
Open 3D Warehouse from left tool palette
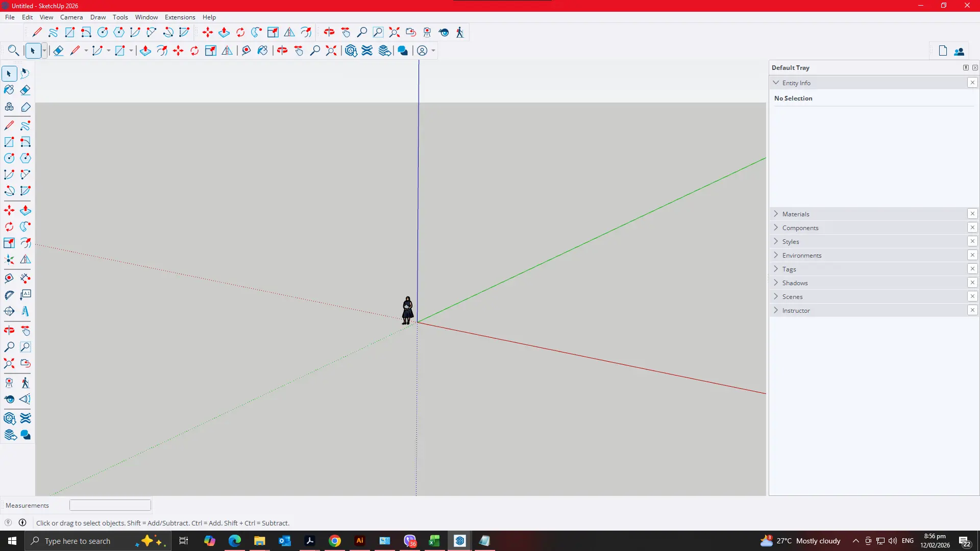click(x=9, y=418)
